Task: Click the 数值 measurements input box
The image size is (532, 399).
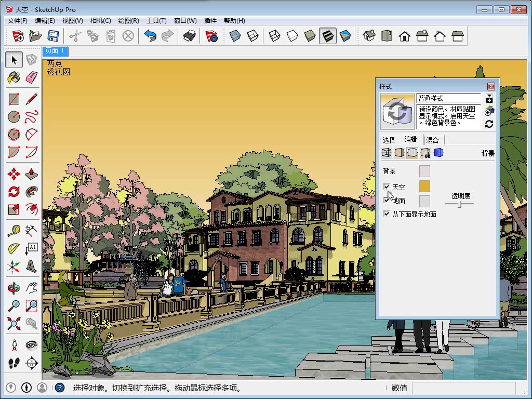Action: tap(464, 388)
